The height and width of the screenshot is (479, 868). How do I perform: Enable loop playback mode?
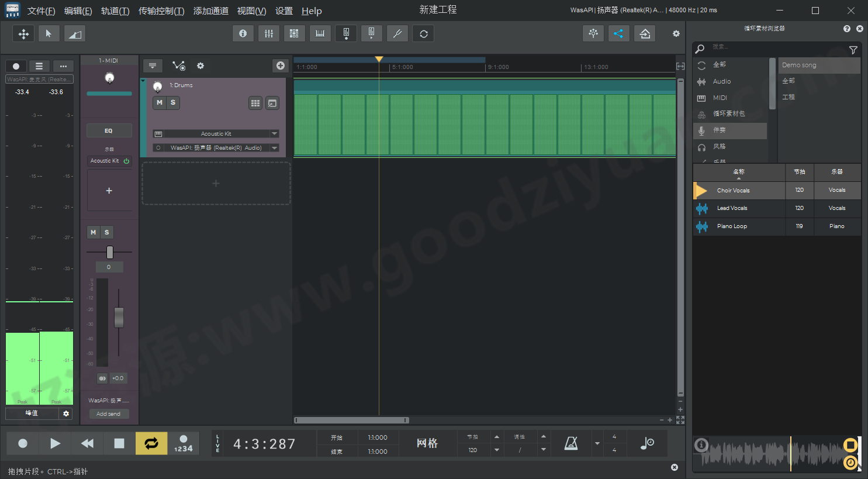151,443
